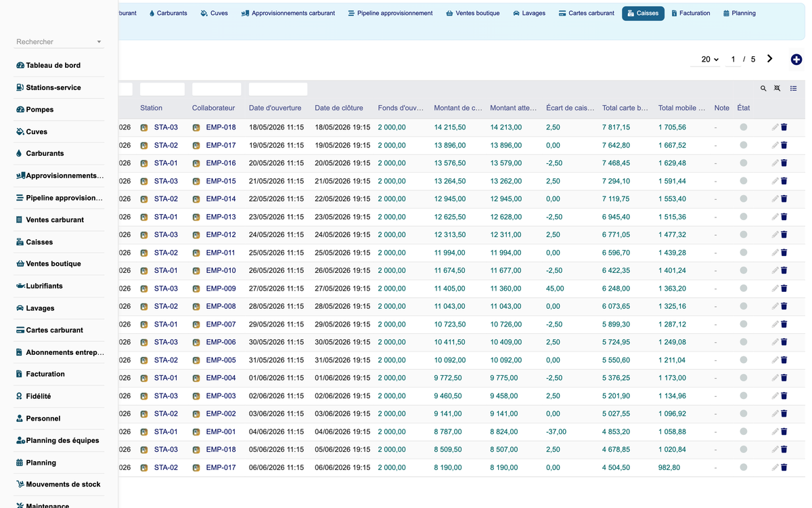Go to the next page arrow
The height and width of the screenshot is (508, 812).
click(x=770, y=59)
